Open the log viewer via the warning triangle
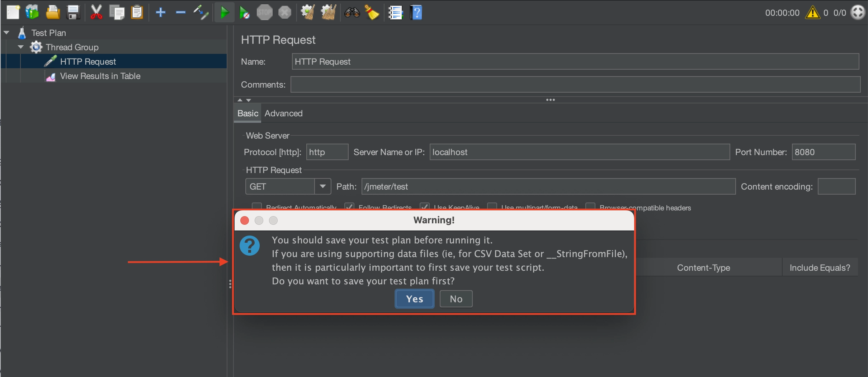This screenshot has width=868, height=377. (x=813, y=13)
